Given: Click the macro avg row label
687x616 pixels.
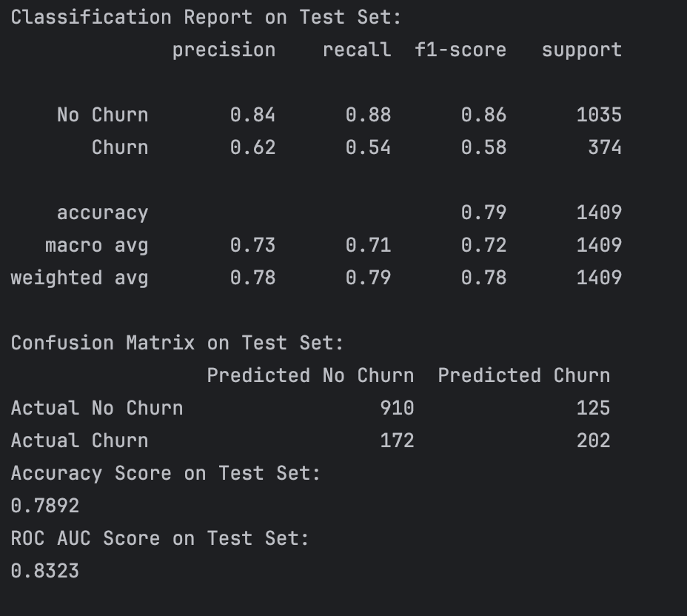Looking at the screenshot, I should [x=96, y=245].
